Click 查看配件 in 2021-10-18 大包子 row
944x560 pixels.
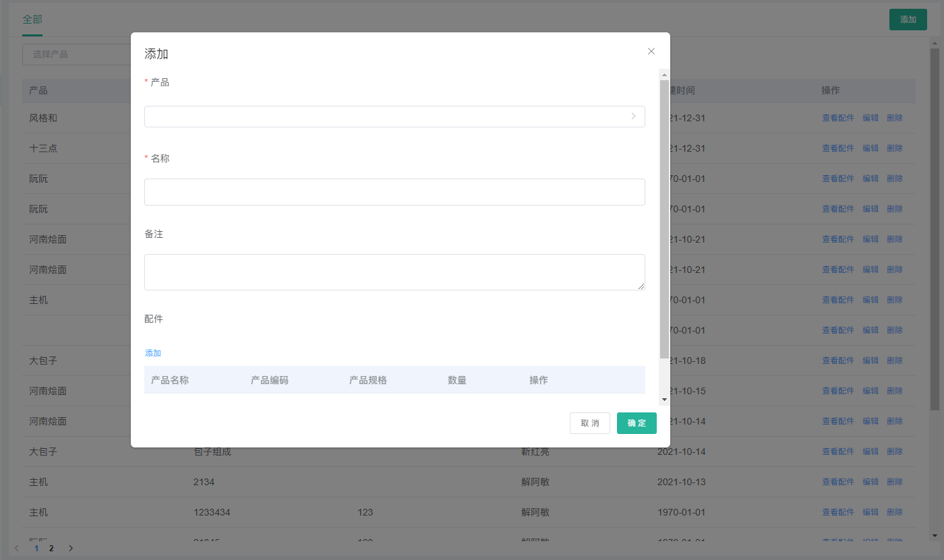point(838,361)
